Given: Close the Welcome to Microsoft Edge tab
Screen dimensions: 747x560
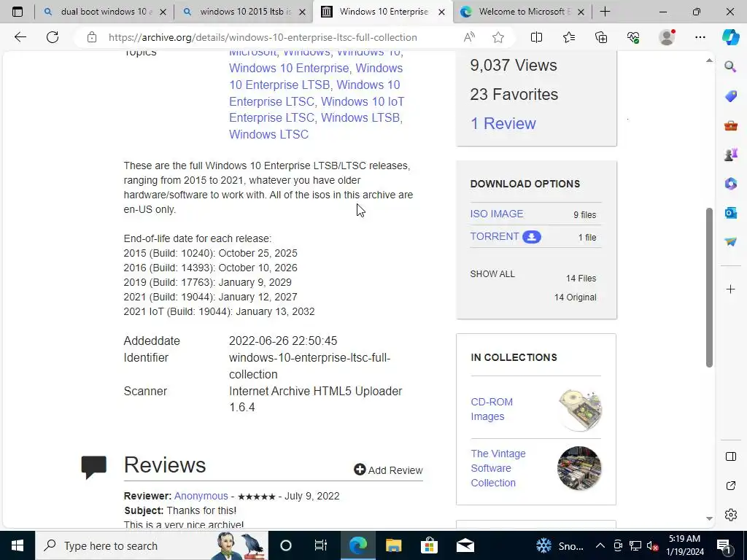Looking at the screenshot, I should pos(581,12).
